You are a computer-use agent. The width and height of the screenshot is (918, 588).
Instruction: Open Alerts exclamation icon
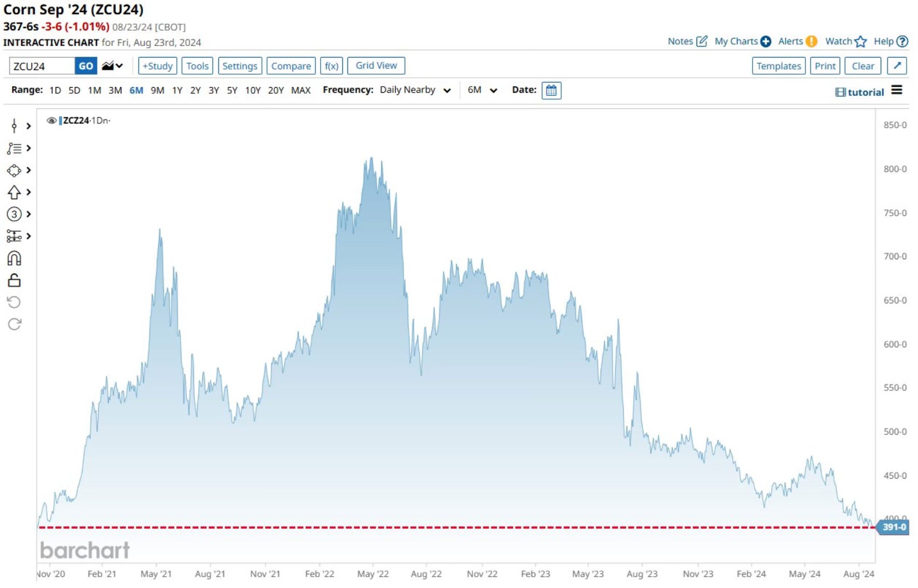pyautogui.click(x=811, y=41)
